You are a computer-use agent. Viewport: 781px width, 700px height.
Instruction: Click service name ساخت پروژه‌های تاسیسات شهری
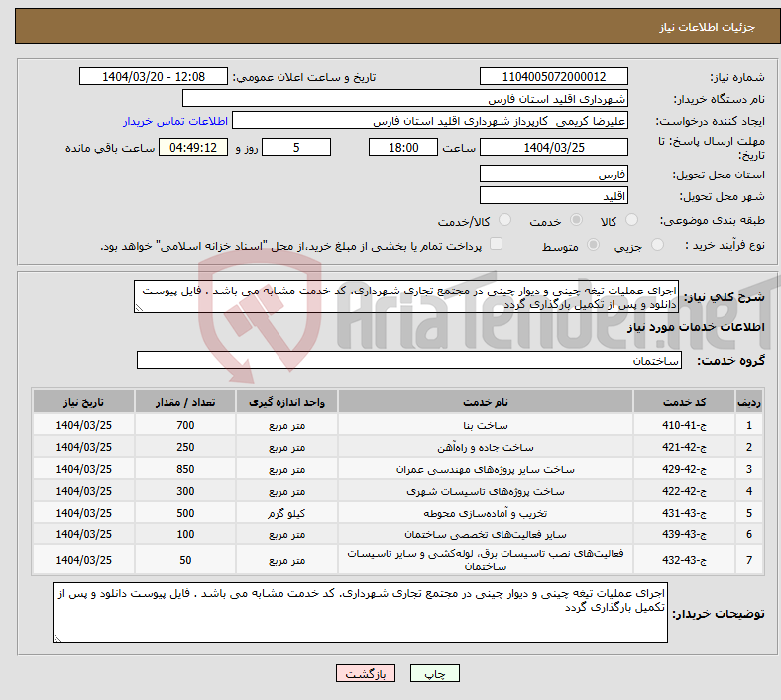click(x=486, y=491)
